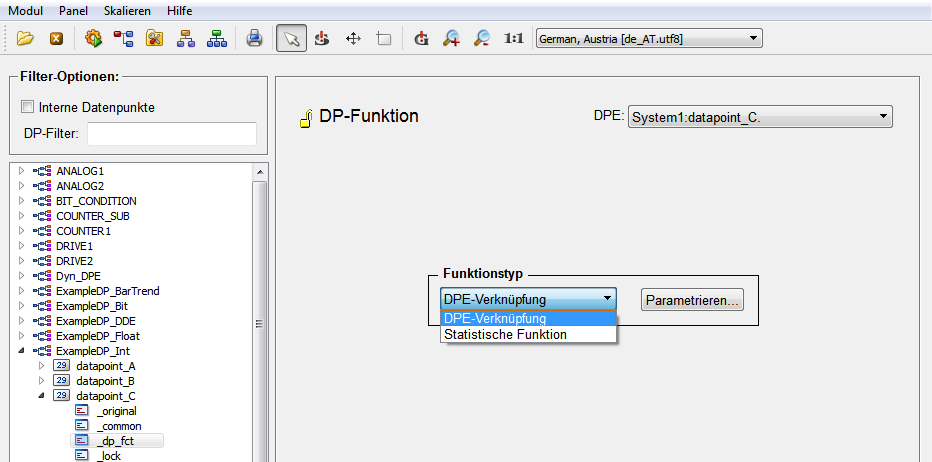
Task: Click the zoom out magnifier icon
Action: click(x=482, y=39)
